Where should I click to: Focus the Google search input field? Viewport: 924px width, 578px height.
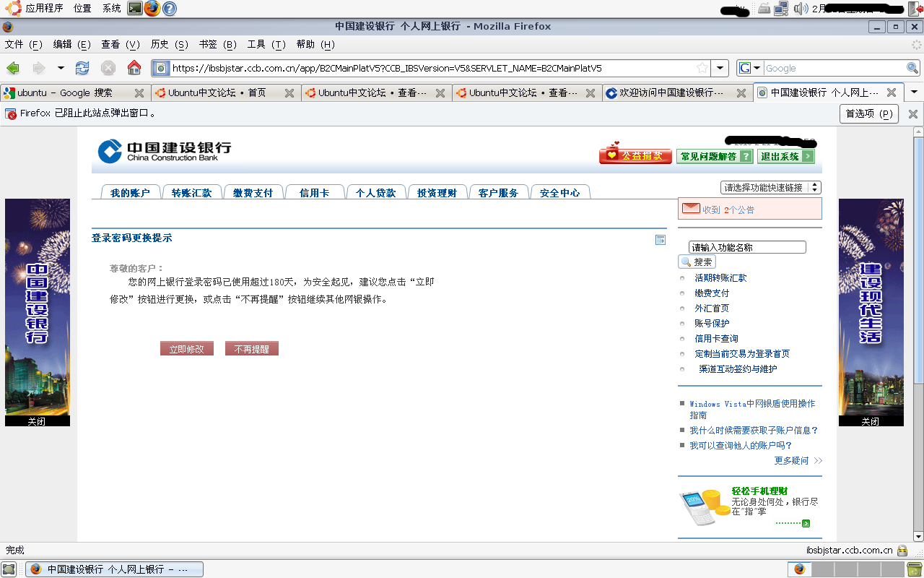(834, 68)
